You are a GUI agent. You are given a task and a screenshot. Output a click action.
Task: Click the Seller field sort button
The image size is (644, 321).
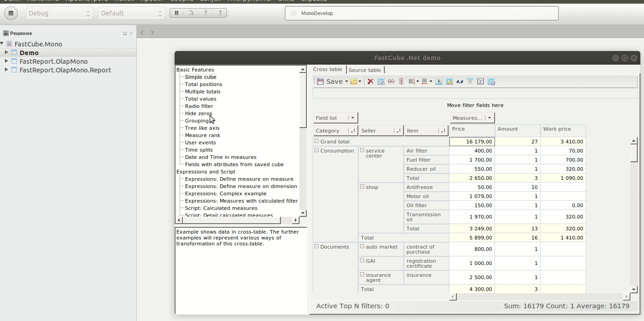397,131
